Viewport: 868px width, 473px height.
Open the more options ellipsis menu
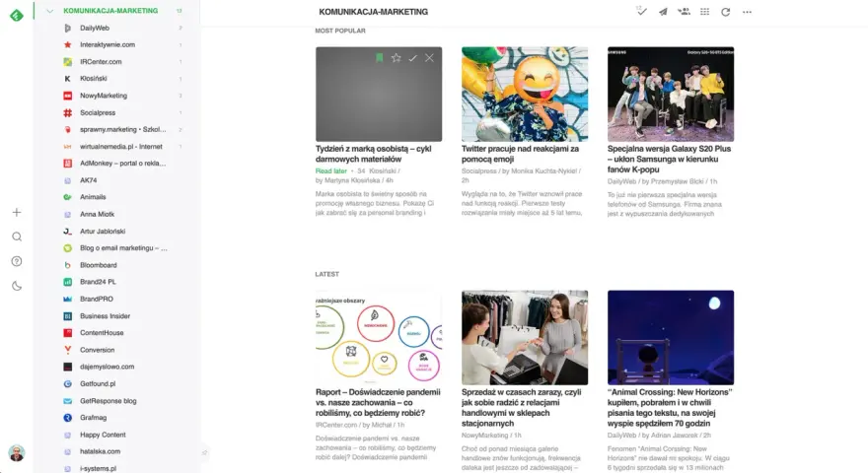click(747, 12)
